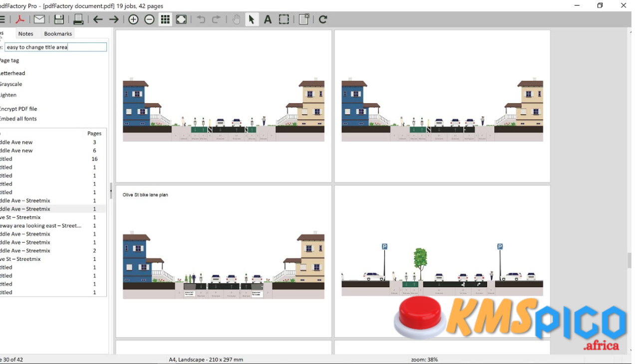Image resolution: width=639 pixels, height=364 pixels.
Task: Toggle the Page tag option
Action: [x=9, y=60]
